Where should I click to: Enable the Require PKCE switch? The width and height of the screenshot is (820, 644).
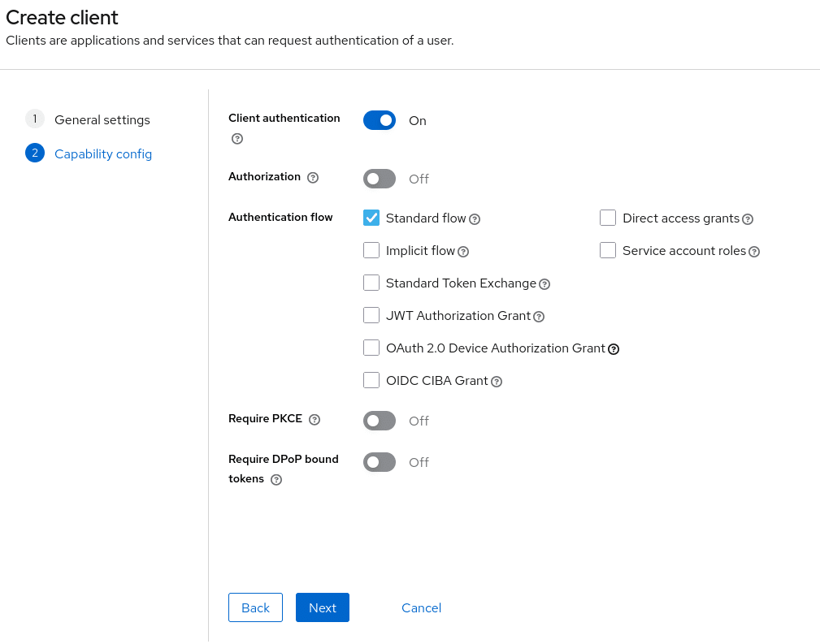[380, 421]
